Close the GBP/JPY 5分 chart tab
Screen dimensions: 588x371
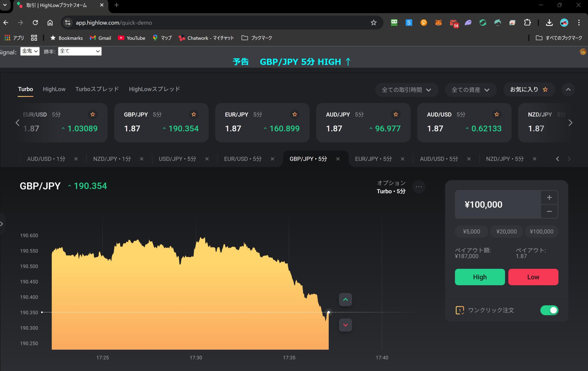pyautogui.click(x=338, y=159)
